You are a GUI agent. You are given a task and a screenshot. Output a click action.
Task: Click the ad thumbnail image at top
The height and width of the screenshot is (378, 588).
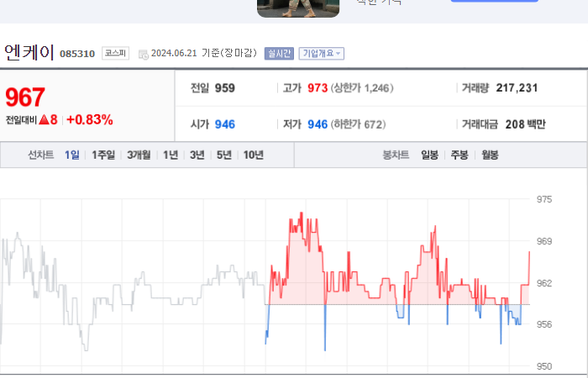298,8
